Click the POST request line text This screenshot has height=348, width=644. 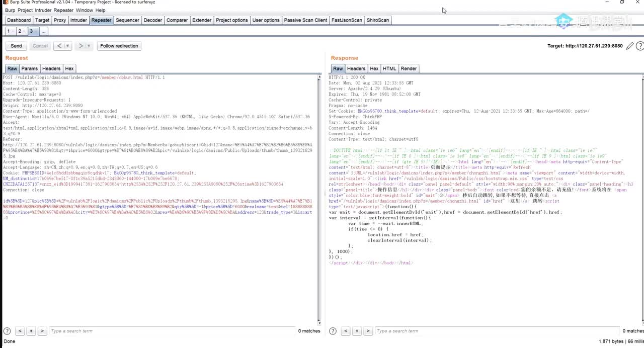click(84, 77)
